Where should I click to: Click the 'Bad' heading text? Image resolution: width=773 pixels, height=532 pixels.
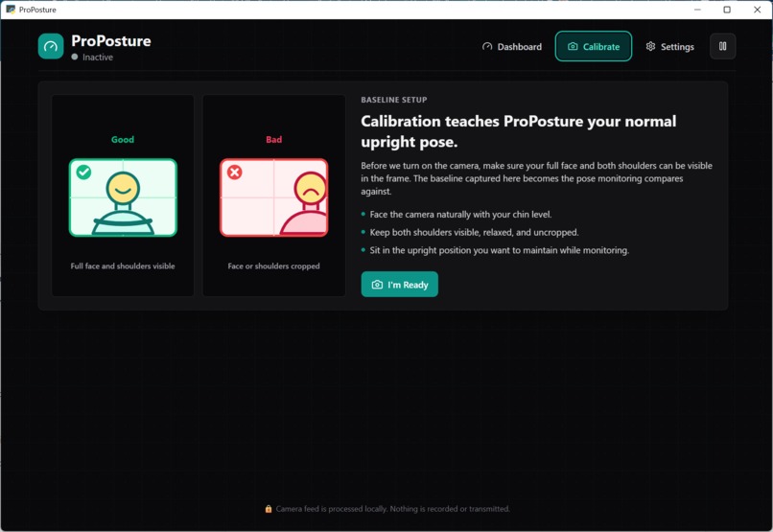273,139
